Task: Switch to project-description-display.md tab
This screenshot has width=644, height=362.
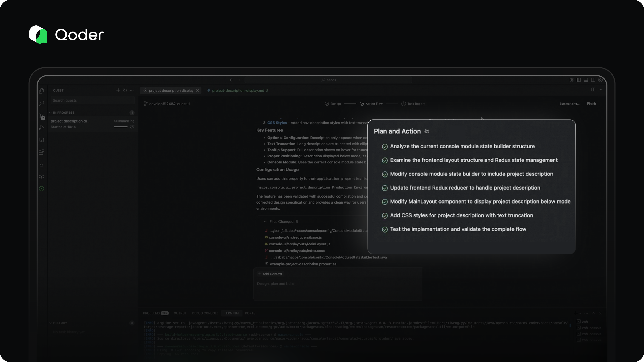Action: point(238,91)
